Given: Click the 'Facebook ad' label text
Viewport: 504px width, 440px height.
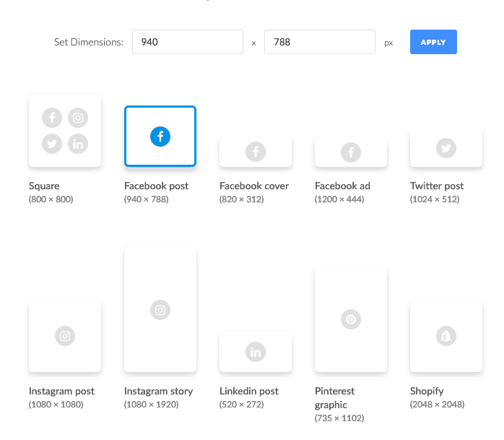Looking at the screenshot, I should click(x=343, y=186).
